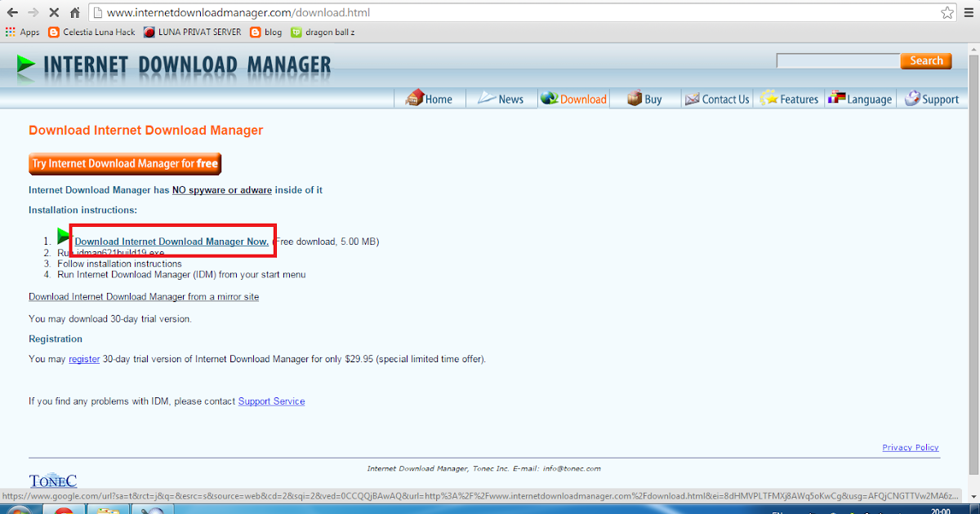980x514 pixels.
Task: Click the Follow installation instructions step text
Action: [x=119, y=264]
